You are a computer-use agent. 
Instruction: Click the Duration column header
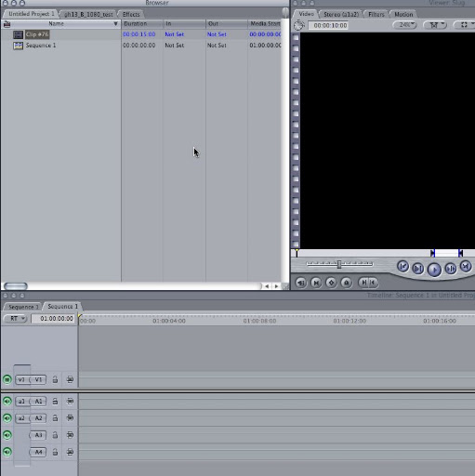tap(142, 23)
